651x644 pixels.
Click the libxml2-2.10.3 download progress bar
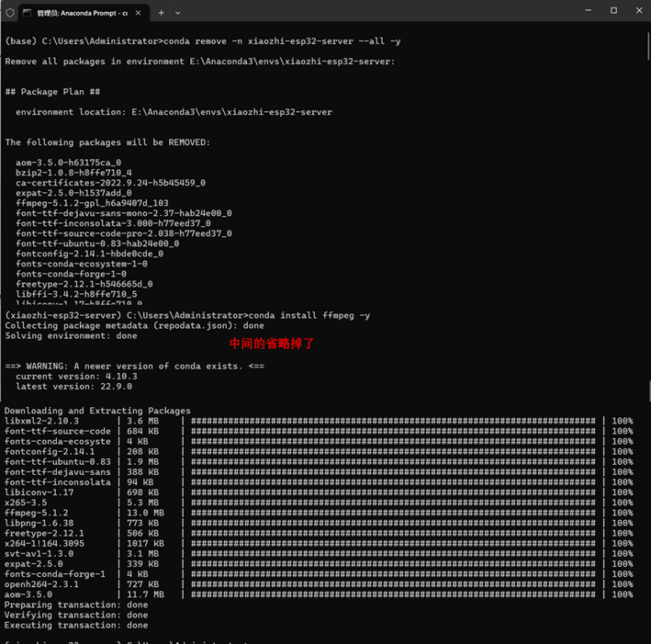[x=393, y=421]
